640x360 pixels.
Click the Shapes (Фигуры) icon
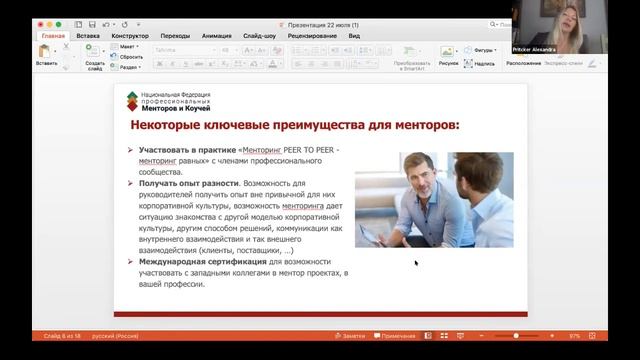[x=468, y=50]
